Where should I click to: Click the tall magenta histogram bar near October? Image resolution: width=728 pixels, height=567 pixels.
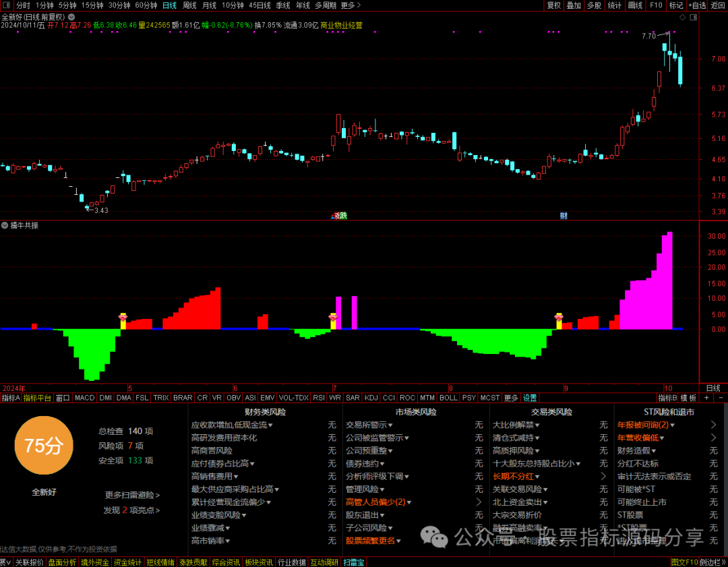click(669, 280)
